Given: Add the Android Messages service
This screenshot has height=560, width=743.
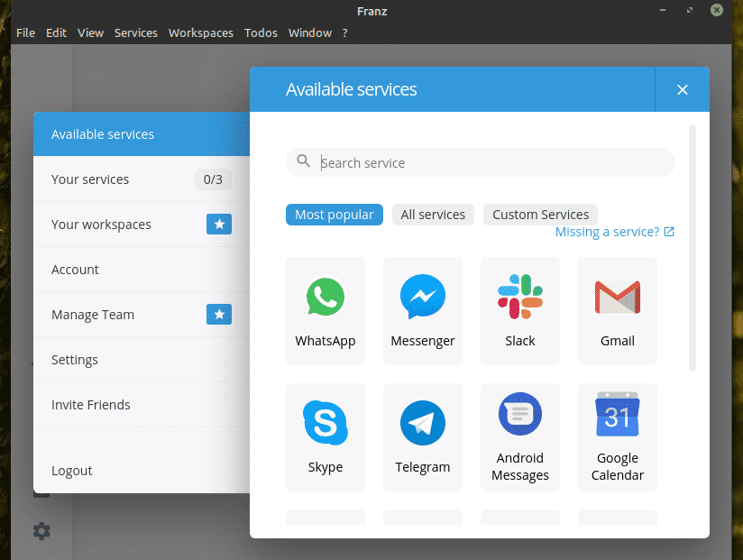Looking at the screenshot, I should tap(519, 436).
